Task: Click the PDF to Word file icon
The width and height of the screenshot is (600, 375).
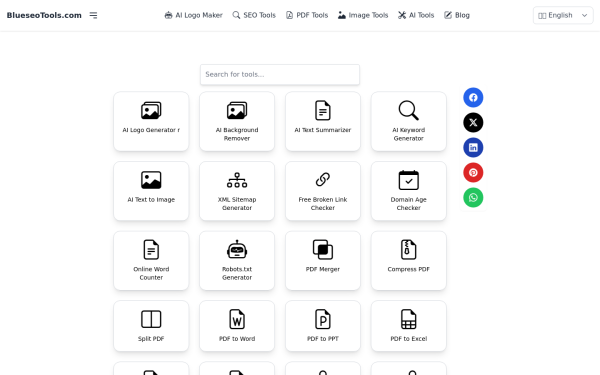Action: click(237, 319)
